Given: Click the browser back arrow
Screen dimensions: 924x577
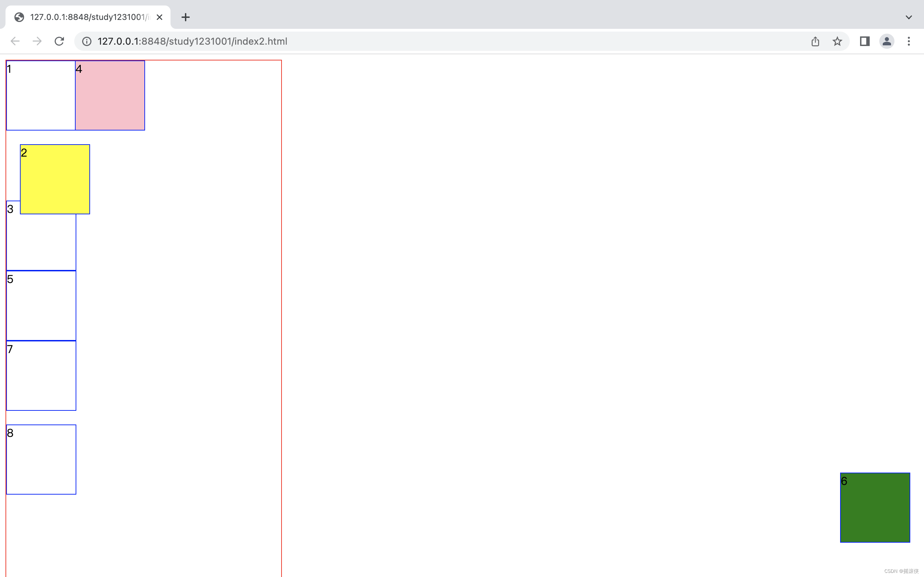Looking at the screenshot, I should pos(15,41).
